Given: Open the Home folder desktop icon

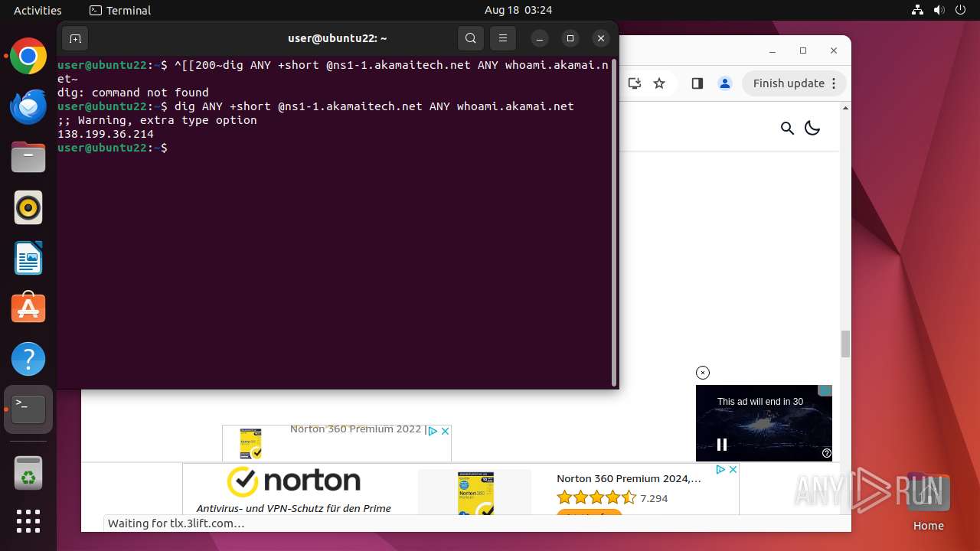Looking at the screenshot, I should [x=928, y=501].
